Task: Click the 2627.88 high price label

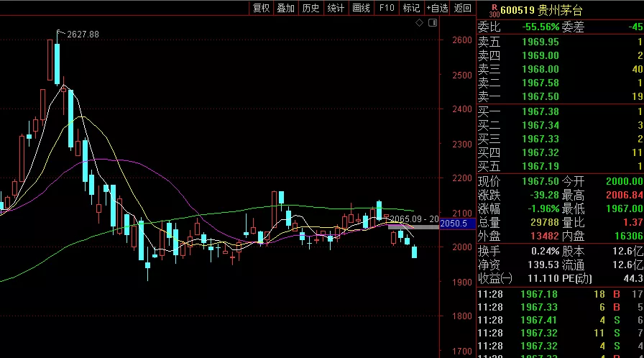Action: (x=83, y=35)
